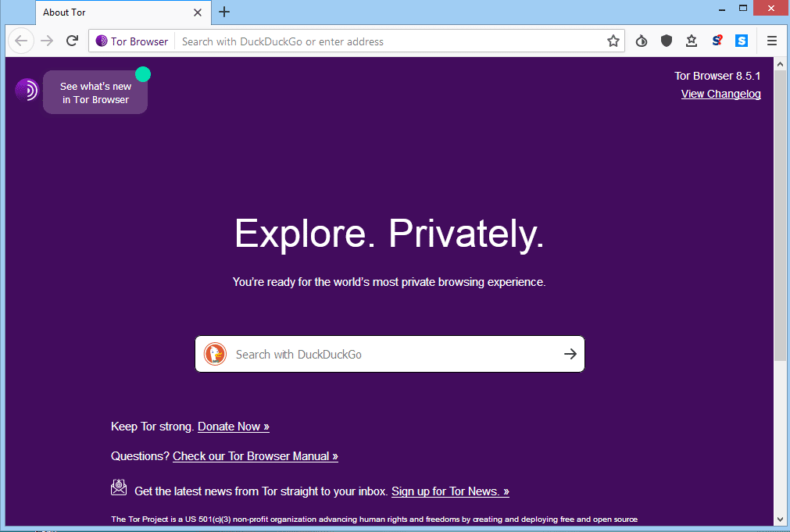This screenshot has height=532, width=790.
Task: Go forward using the forward arrow
Action: tap(47, 41)
